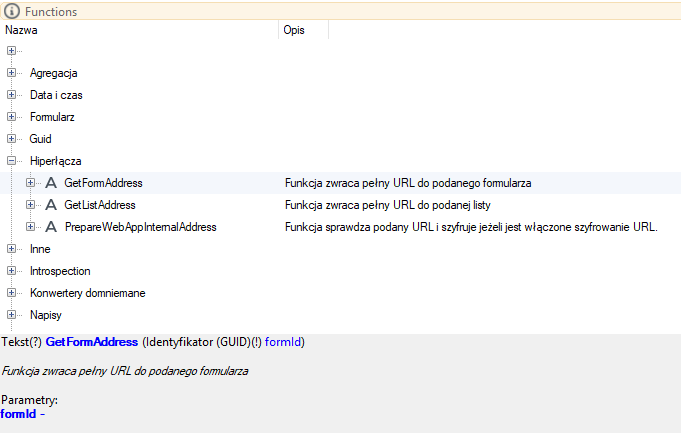Viewport: 681px width, 433px height.
Task: Expand the GetFormAddress function node
Action: tap(30, 183)
